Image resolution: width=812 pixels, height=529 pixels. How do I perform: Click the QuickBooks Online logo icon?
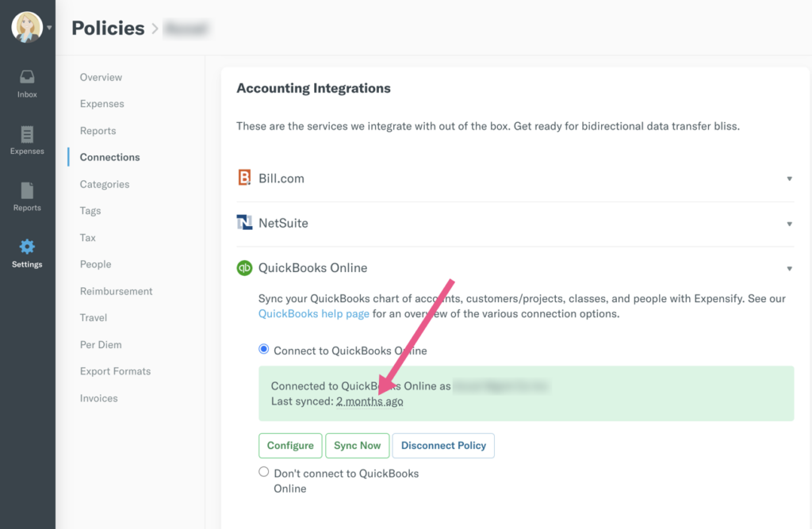pos(244,268)
